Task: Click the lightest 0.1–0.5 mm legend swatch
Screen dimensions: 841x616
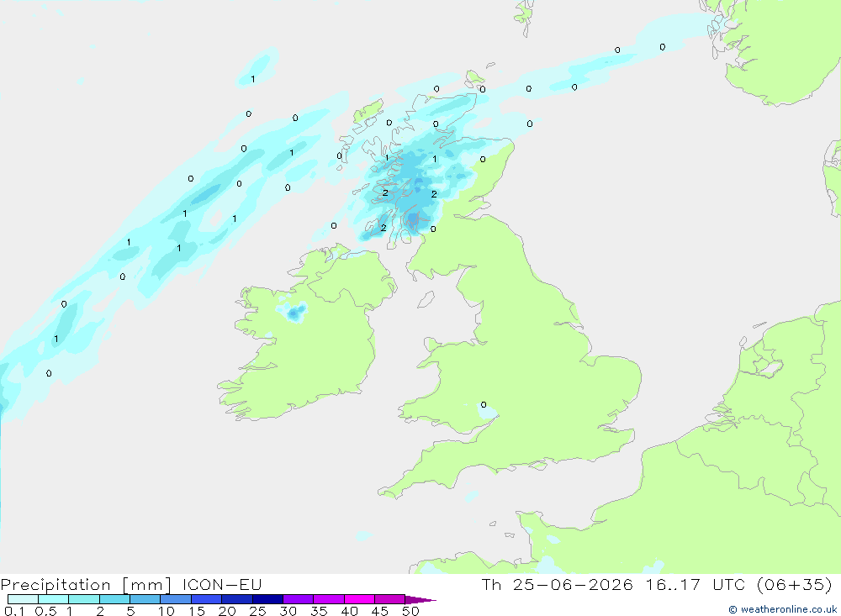Action: click(x=23, y=599)
